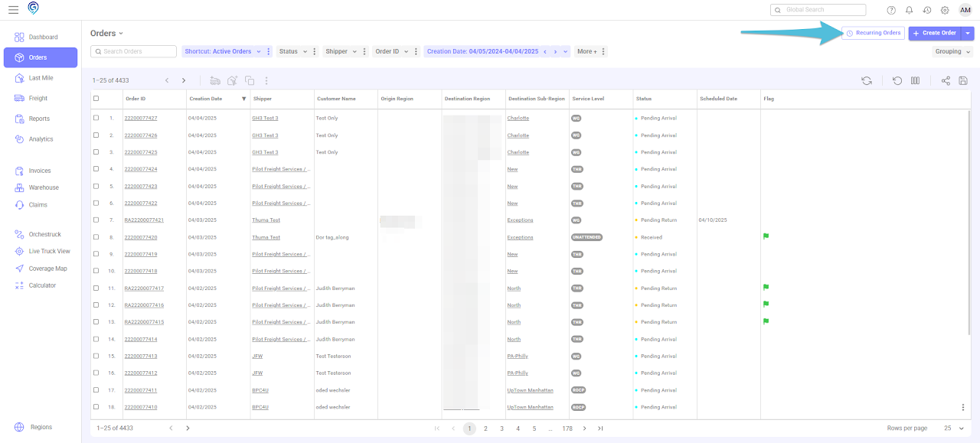Click the refresh sync icon above table
This screenshot has width=980, height=443.
coord(866,80)
